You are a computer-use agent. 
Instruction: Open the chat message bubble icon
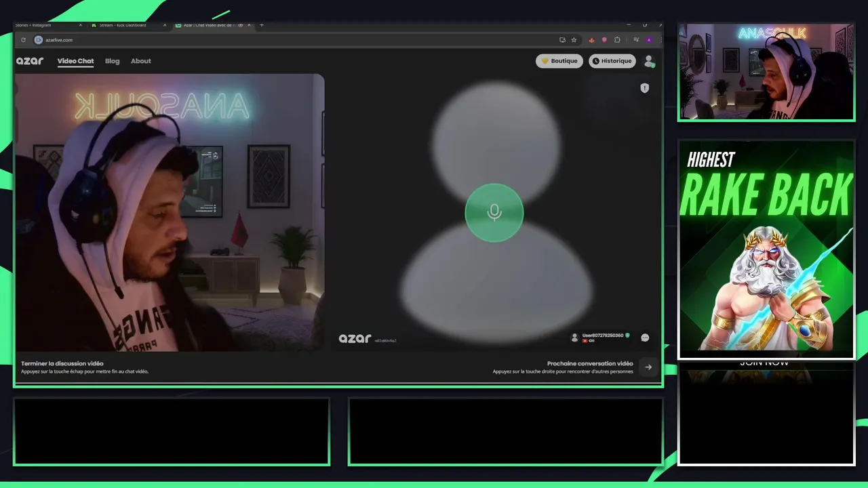[645, 338]
